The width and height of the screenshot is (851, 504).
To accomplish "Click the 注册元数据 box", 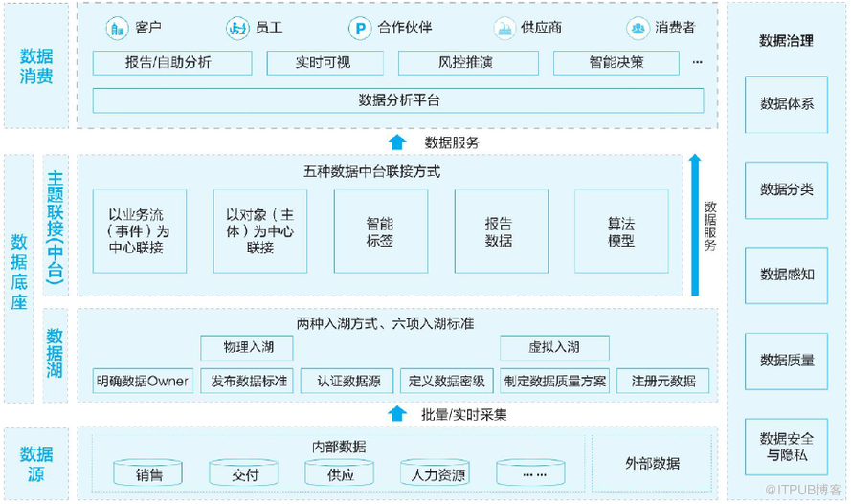I will [662, 381].
